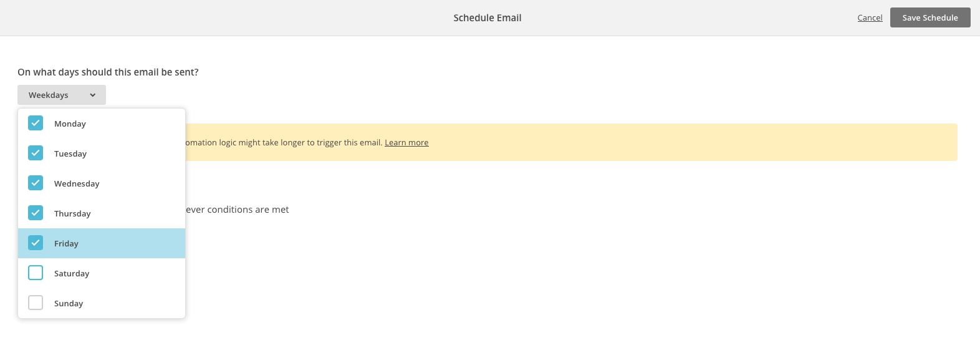Click the Friday label in the highlighted row
The image size is (980, 340).
(66, 243)
